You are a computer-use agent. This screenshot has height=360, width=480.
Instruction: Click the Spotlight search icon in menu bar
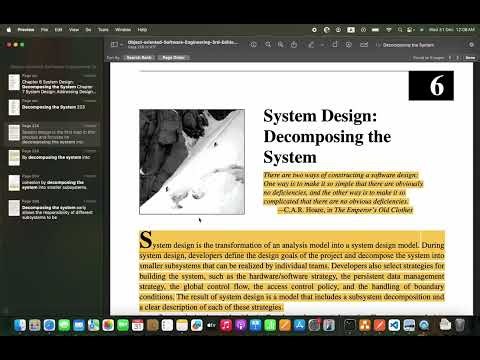click(x=400, y=30)
